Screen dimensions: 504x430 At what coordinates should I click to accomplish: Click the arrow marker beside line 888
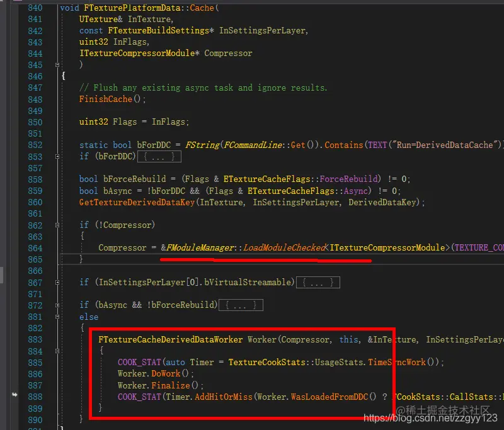pos(14,394)
